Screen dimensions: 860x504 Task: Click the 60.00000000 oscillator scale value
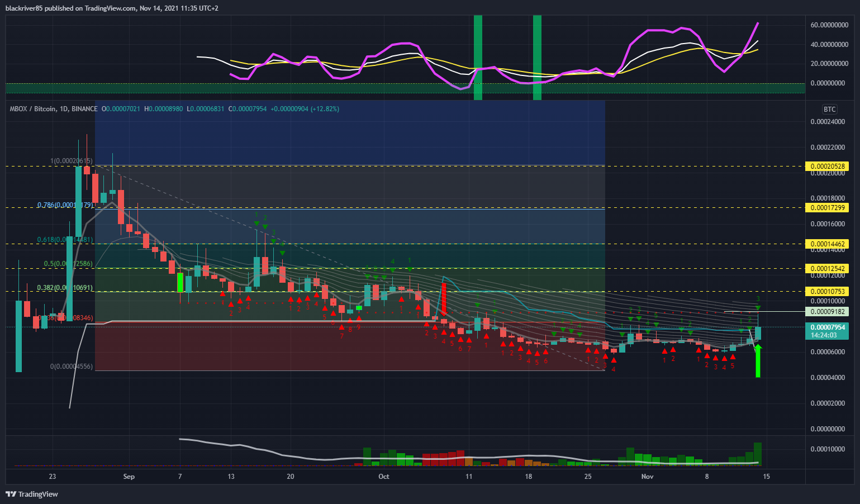[x=829, y=25]
